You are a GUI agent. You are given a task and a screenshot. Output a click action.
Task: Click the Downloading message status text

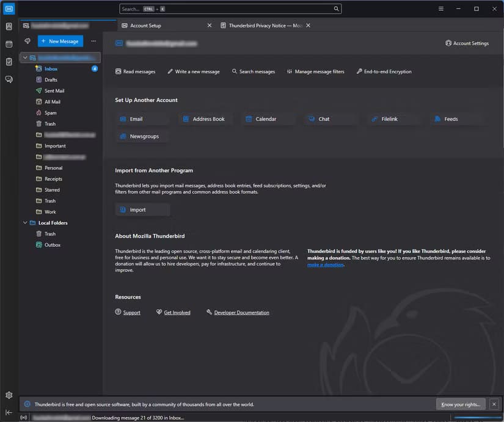pos(138,418)
